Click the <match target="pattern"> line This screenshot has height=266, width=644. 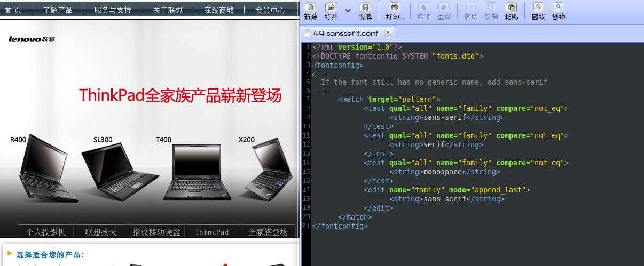tap(389, 99)
